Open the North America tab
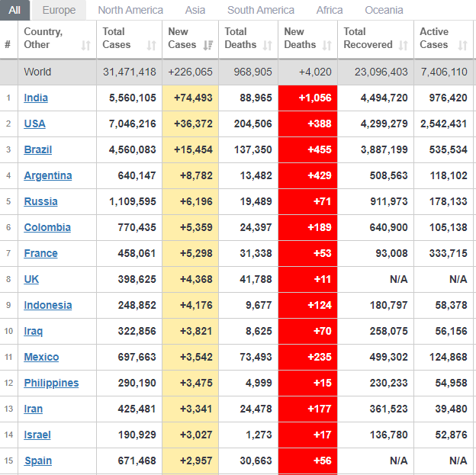 click(130, 10)
